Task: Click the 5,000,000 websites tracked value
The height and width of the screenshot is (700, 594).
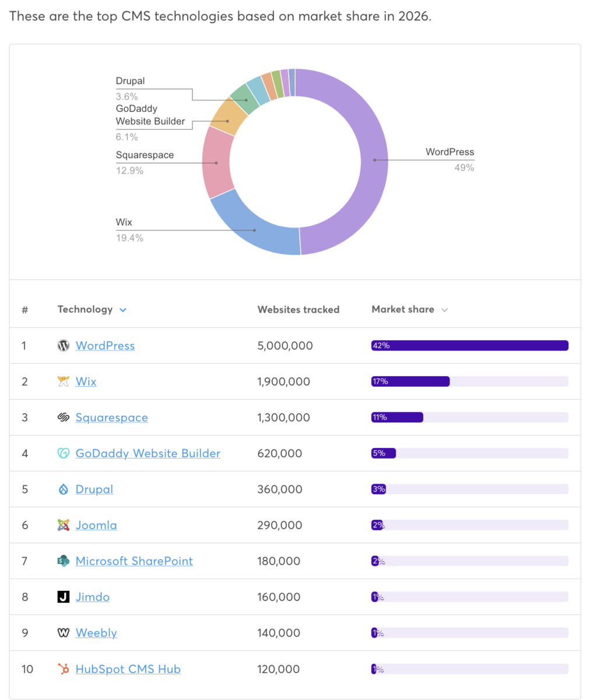Action: (x=285, y=345)
